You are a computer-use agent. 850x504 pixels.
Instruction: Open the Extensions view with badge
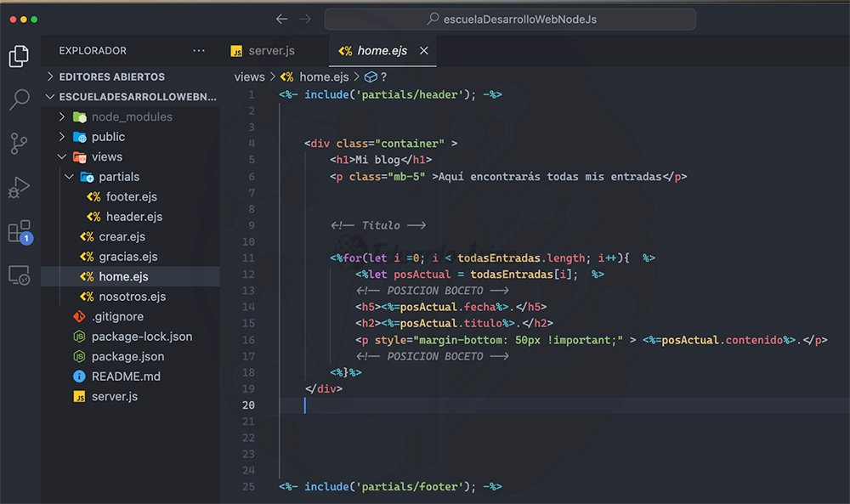pos(20,232)
